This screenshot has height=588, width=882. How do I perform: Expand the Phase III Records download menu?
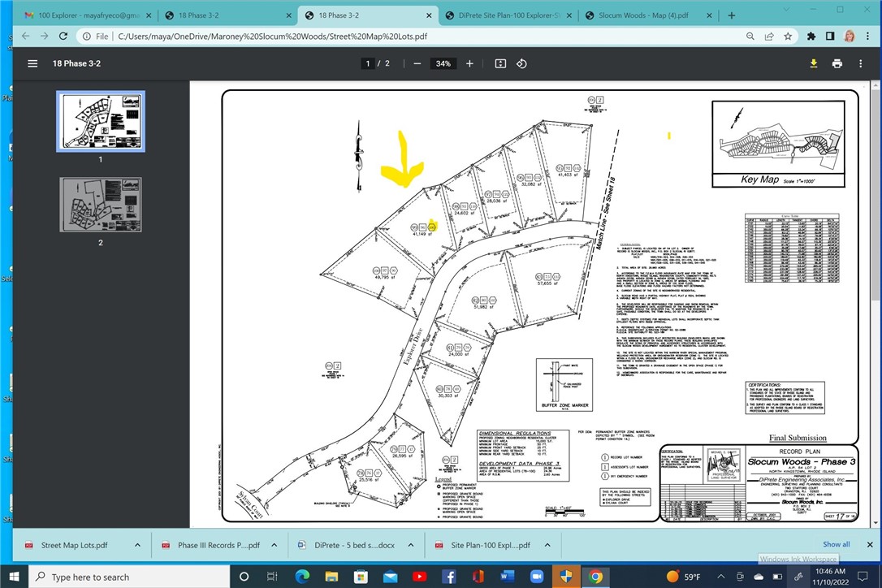(274, 545)
